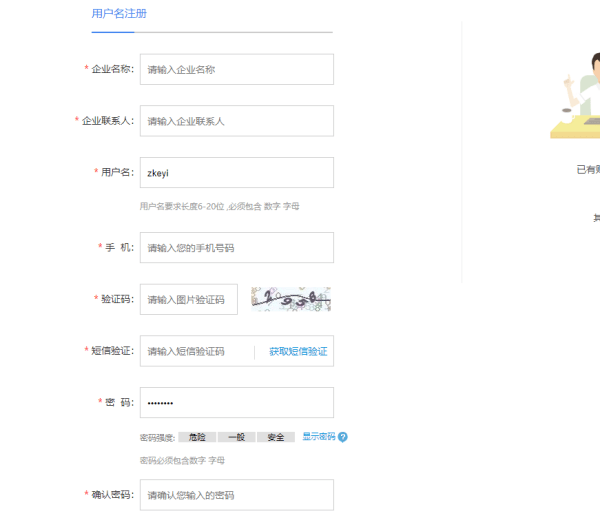The image size is (600, 518).
Task: Select the 用户名 field containing zkeyi
Action: 236,172
